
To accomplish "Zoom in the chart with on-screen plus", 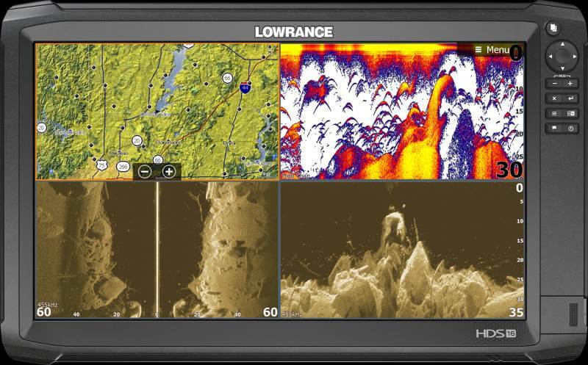I will [169, 172].
